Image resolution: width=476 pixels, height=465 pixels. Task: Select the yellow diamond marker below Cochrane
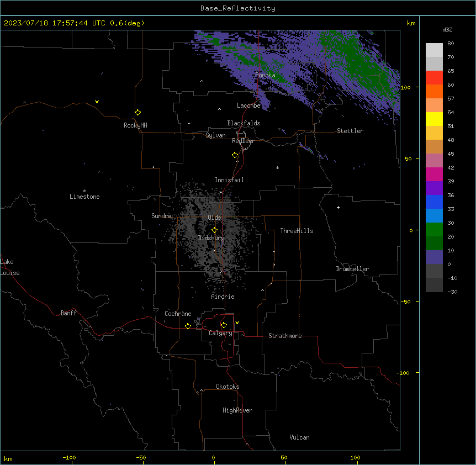click(188, 326)
